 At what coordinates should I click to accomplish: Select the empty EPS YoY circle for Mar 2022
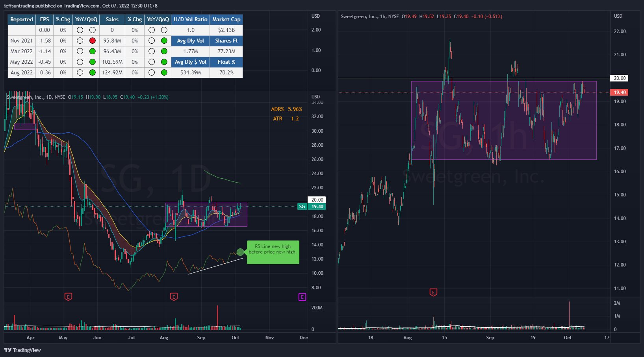point(80,51)
